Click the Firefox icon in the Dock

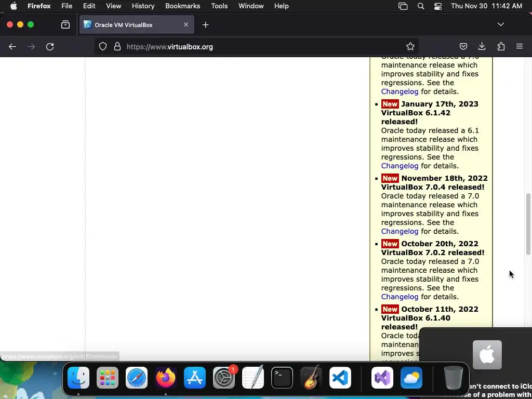[166, 378]
